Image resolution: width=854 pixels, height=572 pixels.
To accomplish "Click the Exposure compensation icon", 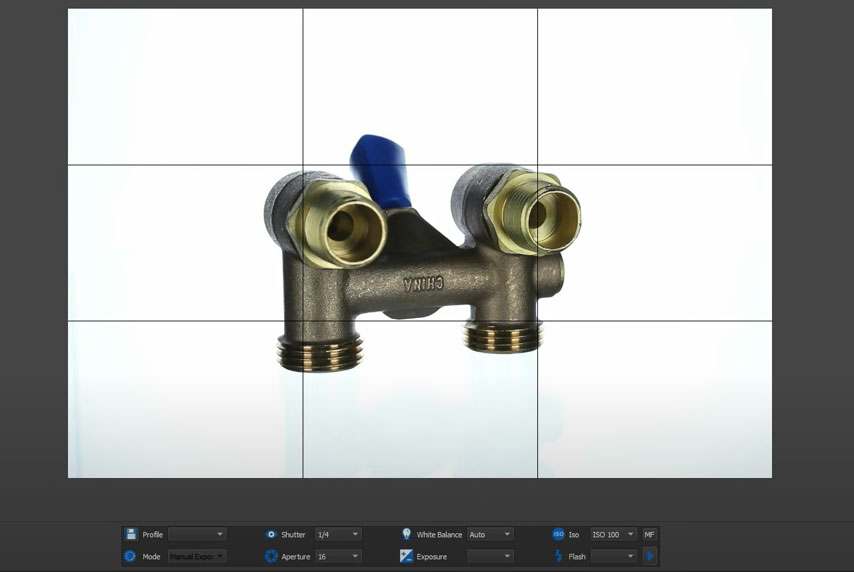I will pyautogui.click(x=406, y=556).
